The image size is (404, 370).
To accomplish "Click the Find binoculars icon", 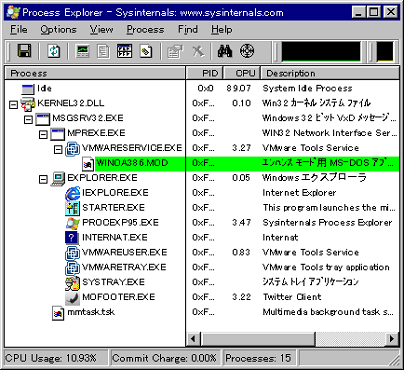I will click(x=225, y=51).
